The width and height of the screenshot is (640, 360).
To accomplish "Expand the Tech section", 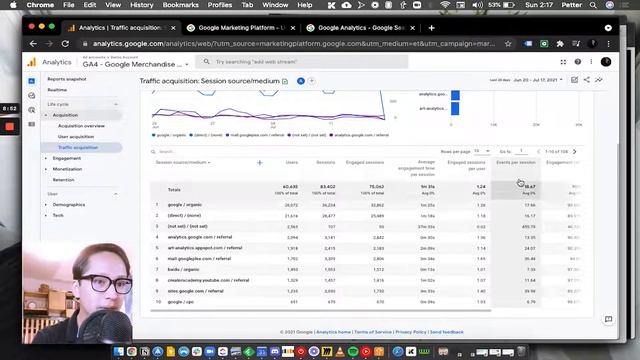I will pos(58,216).
